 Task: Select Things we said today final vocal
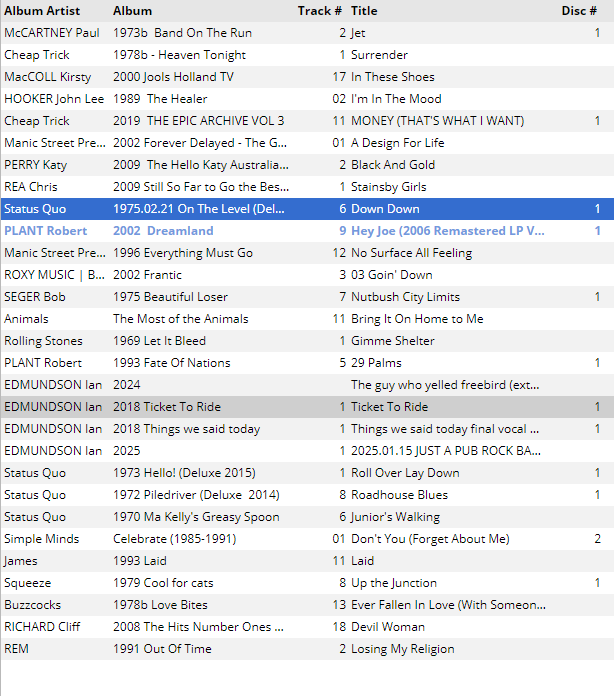445,429
